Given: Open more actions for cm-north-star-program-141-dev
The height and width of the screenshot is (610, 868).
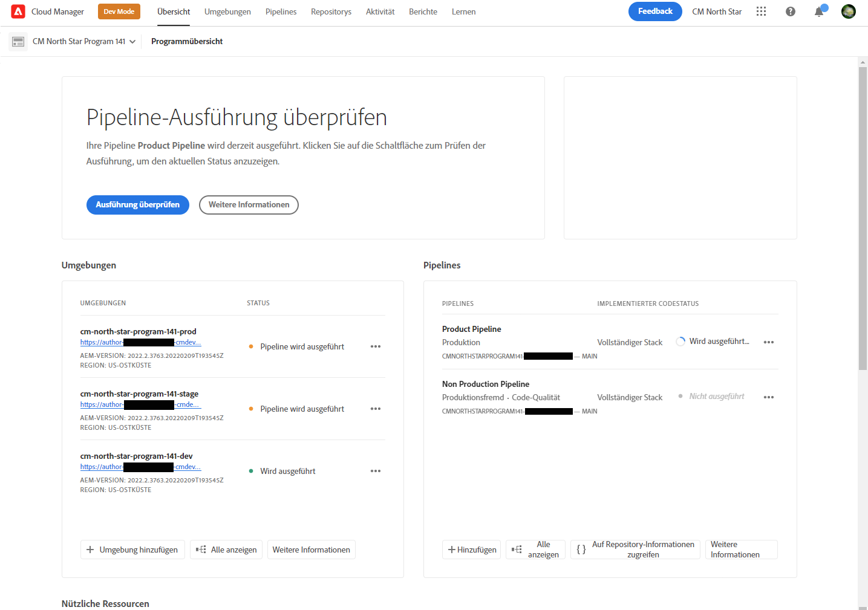Looking at the screenshot, I should [376, 471].
